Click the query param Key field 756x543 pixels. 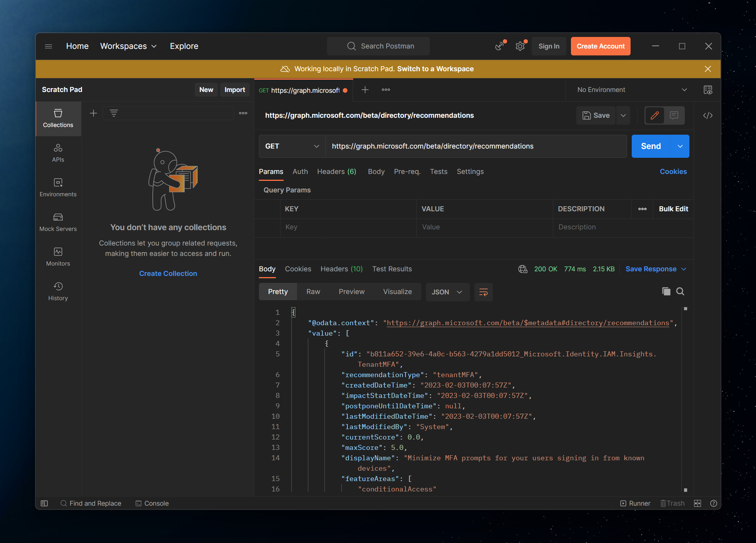tap(348, 227)
